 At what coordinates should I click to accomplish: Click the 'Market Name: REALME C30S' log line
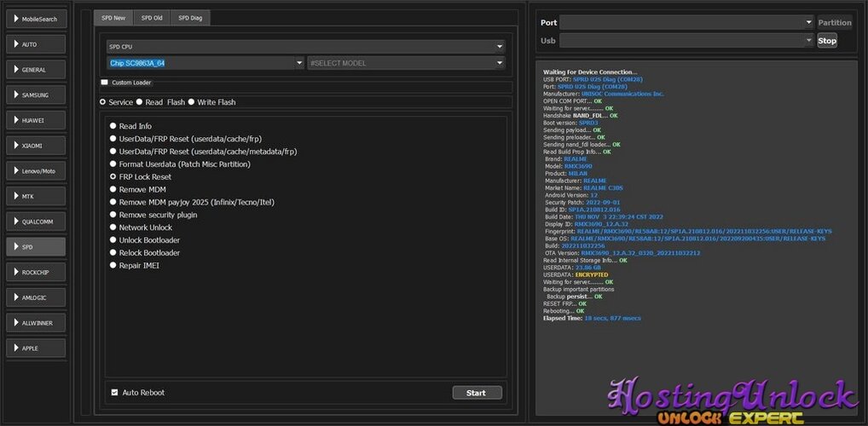[583, 188]
